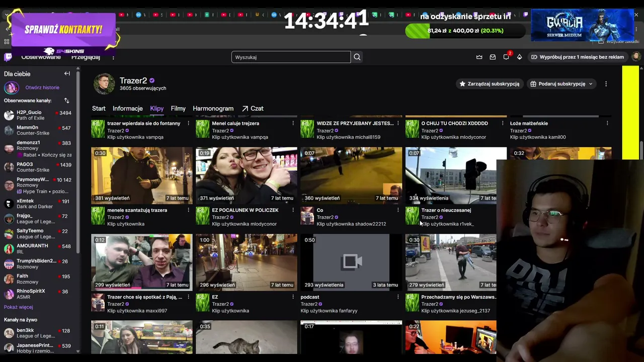Open the Bits diamond icon
The height and width of the screenshot is (362, 644).
[x=520, y=57]
